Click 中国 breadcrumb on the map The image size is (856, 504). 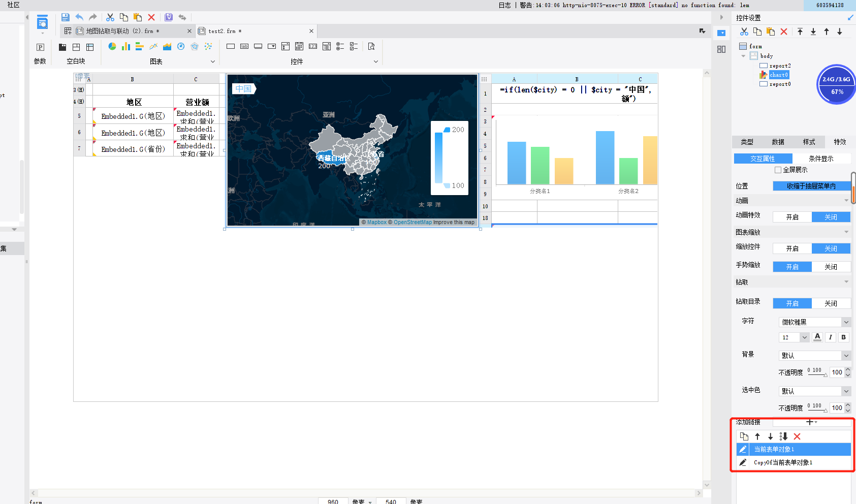(244, 88)
